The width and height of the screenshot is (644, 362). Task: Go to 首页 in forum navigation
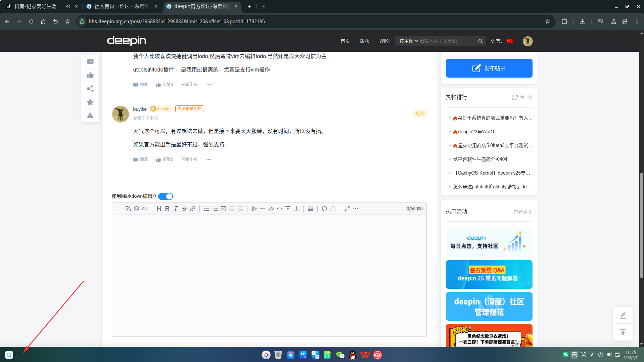click(345, 41)
